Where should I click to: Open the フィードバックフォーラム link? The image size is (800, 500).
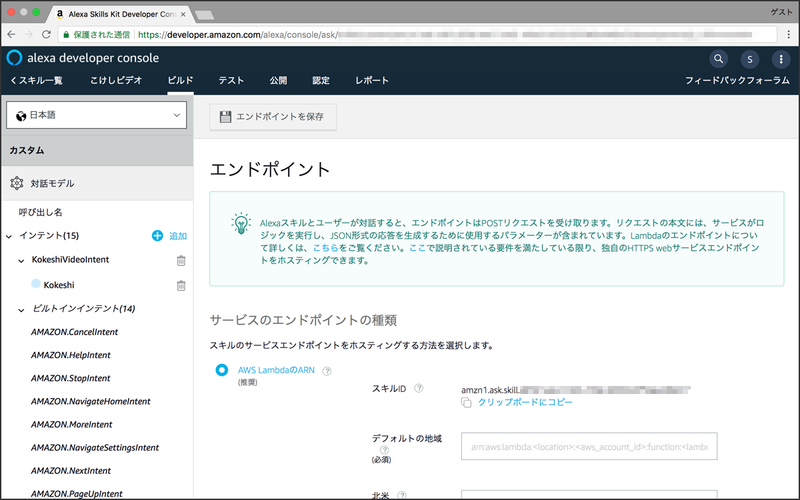pos(737,81)
